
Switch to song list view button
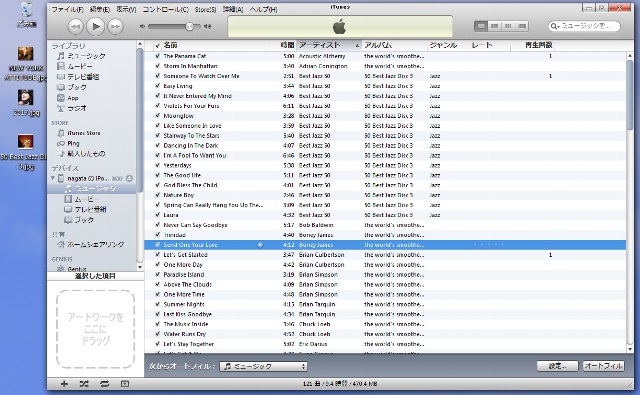[481, 26]
